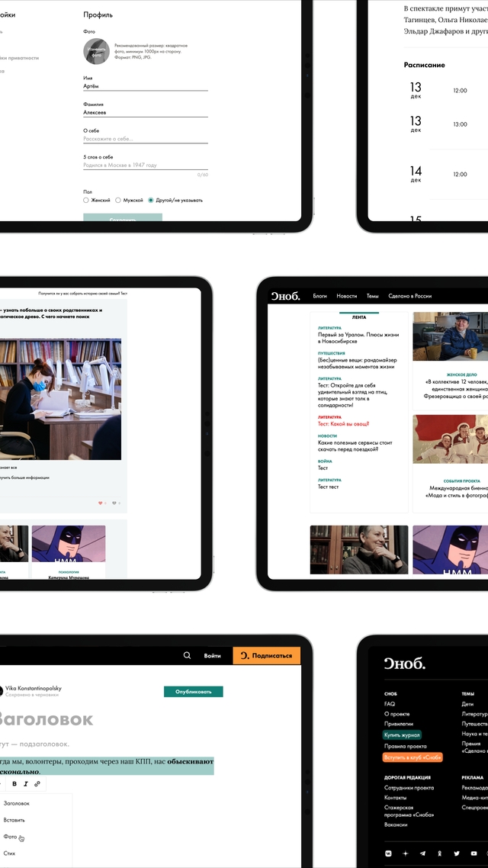
Task: Open the Batman thumbnail in news grid
Action: [451, 550]
